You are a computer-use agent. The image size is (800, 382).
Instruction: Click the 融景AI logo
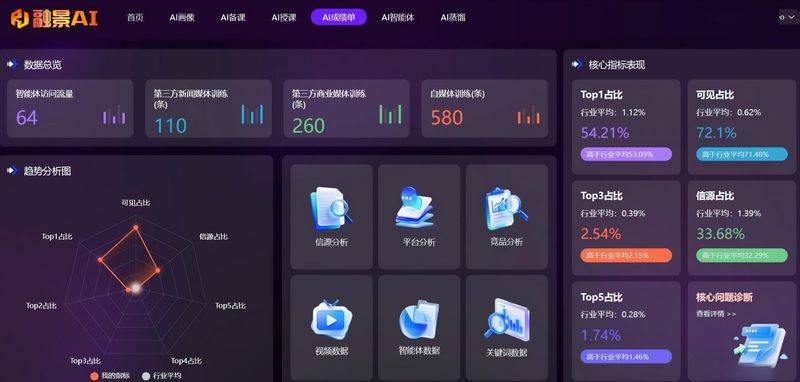54,18
